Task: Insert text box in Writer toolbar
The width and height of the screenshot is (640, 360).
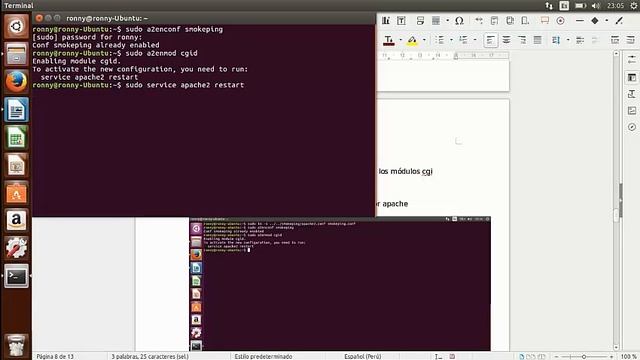Action: tap(402, 20)
